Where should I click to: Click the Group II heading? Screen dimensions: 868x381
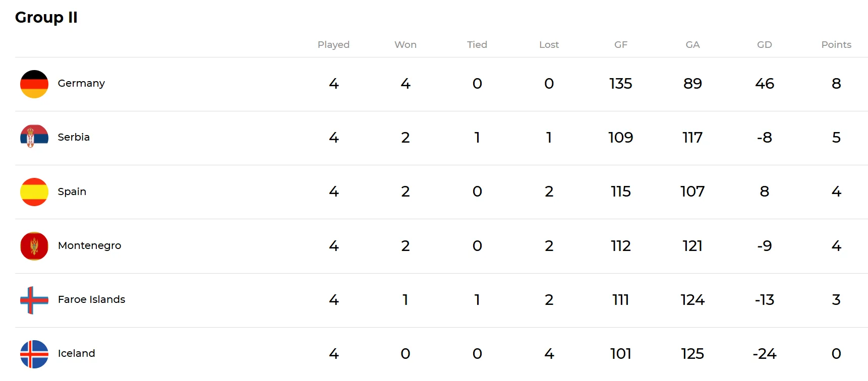point(46,17)
